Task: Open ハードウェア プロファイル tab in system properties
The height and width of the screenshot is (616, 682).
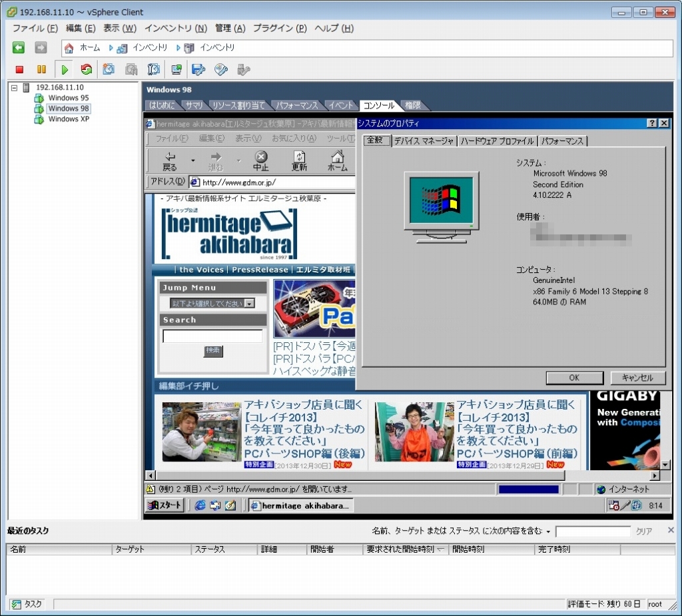Action: pos(497,141)
